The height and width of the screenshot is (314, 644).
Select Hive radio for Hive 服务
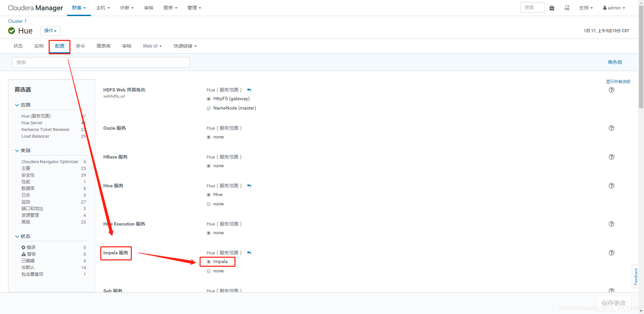click(x=209, y=195)
